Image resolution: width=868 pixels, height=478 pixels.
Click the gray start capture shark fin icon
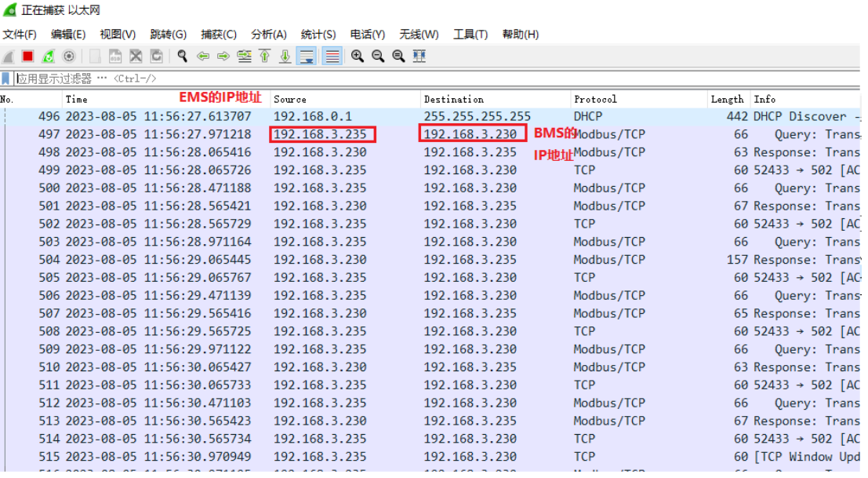(x=9, y=56)
